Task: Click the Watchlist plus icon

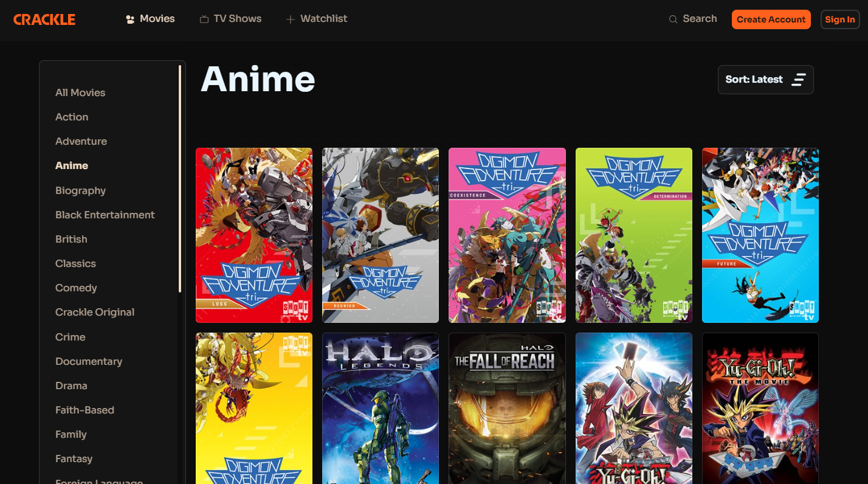Action: (291, 19)
